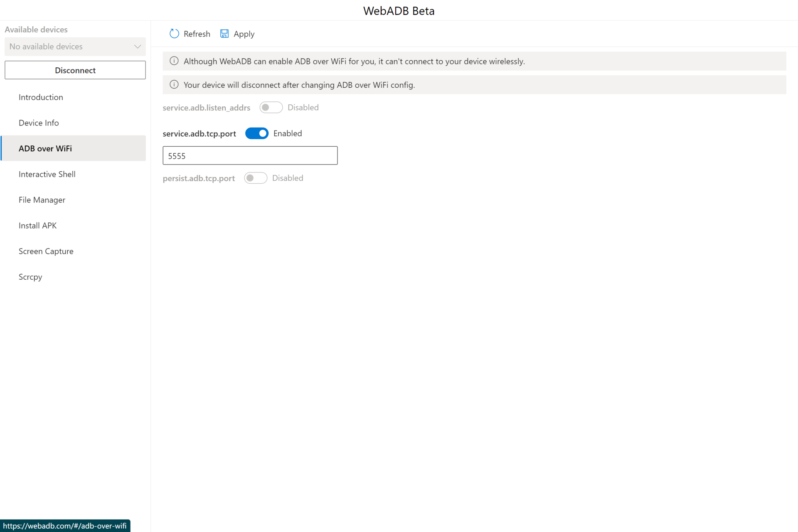Viewport: 798px width, 532px height.
Task: Select the Install APK sidebar item
Action: tap(37, 225)
